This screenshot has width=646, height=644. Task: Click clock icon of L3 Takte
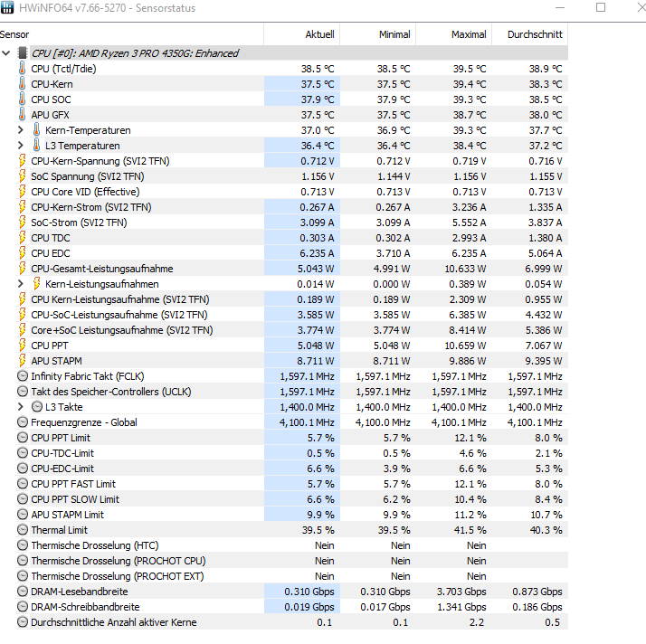pos(37,407)
